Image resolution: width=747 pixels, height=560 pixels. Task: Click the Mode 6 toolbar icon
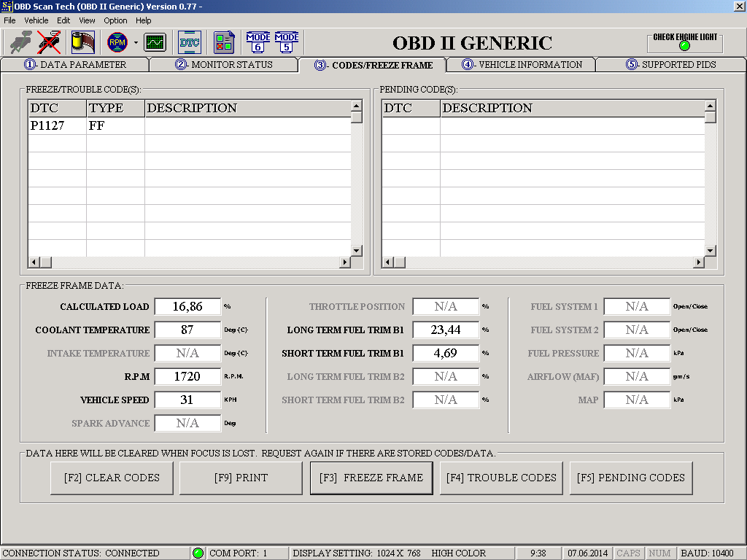[258, 42]
